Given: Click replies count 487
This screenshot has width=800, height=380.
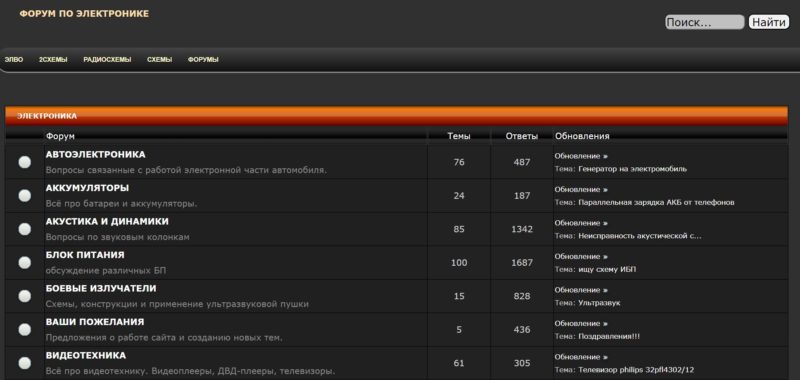Looking at the screenshot, I should (x=521, y=162).
